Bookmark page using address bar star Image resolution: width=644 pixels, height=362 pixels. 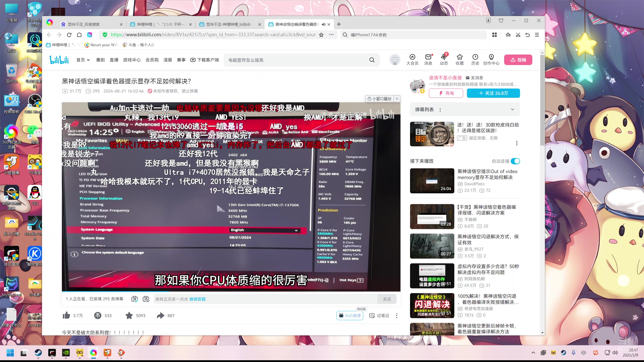321,35
